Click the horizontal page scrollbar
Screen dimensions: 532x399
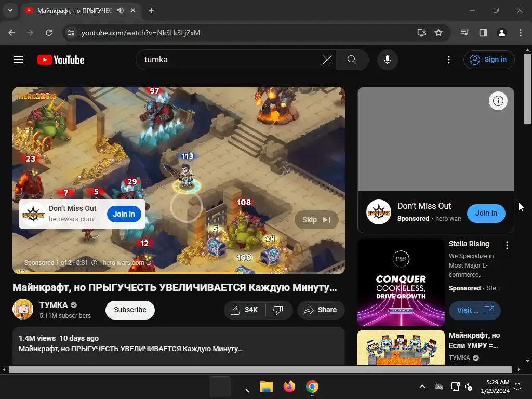tap(260, 369)
